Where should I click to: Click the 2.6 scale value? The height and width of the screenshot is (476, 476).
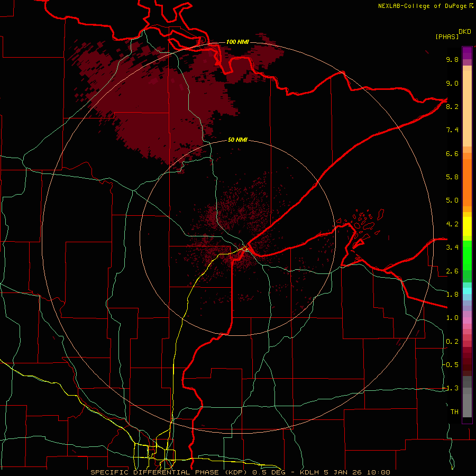[x=452, y=271]
